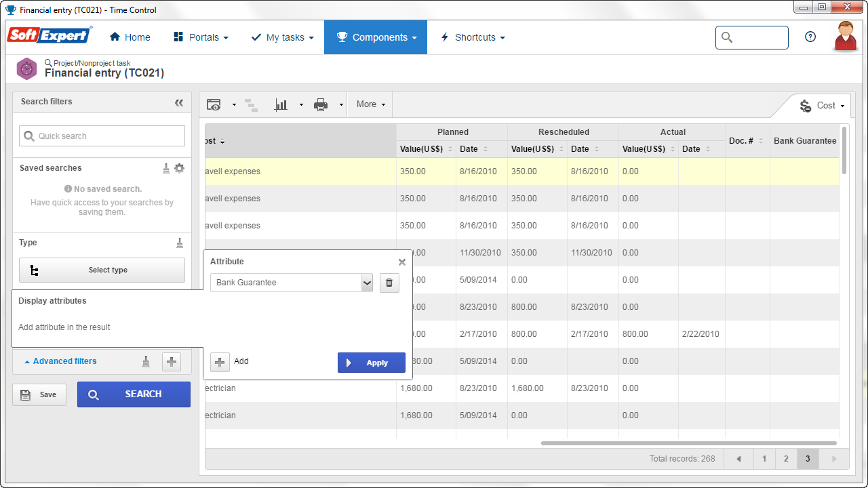Open the help question mark icon
868x488 pixels.
point(810,37)
